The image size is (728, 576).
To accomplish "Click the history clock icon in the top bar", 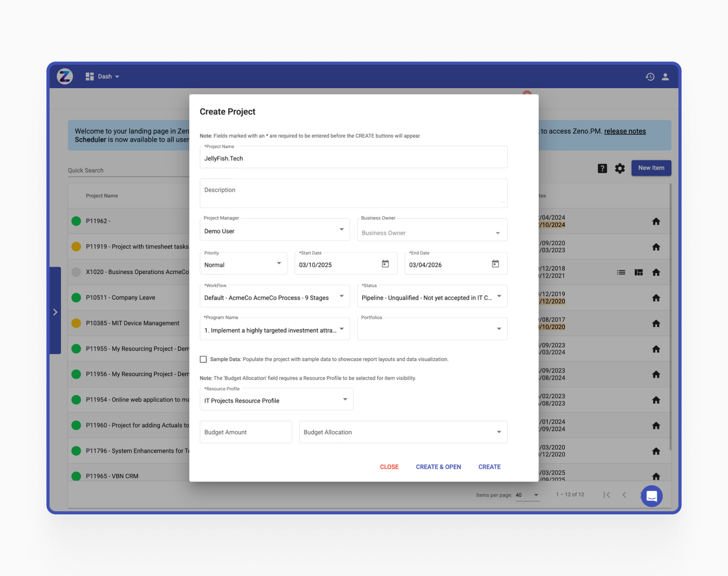I will (650, 76).
